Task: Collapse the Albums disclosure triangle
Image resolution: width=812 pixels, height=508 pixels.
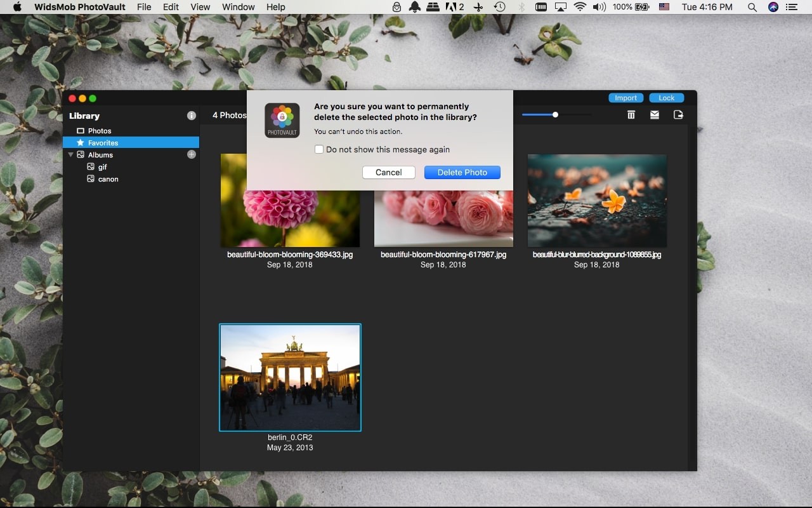Action: pos(70,155)
